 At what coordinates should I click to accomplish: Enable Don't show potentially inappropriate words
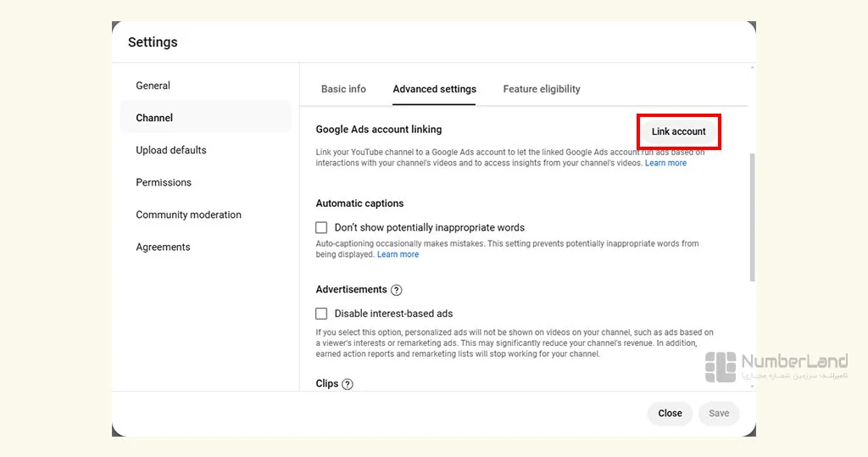321,227
